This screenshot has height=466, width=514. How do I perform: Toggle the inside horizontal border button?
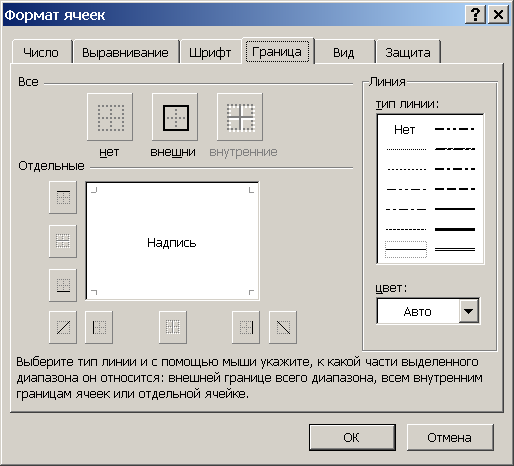[x=63, y=241]
